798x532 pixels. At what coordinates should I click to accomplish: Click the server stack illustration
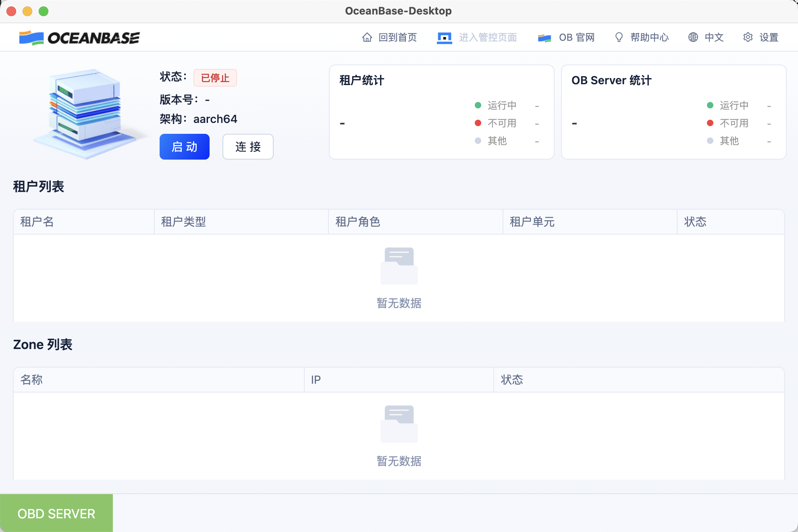pyautogui.click(x=87, y=113)
